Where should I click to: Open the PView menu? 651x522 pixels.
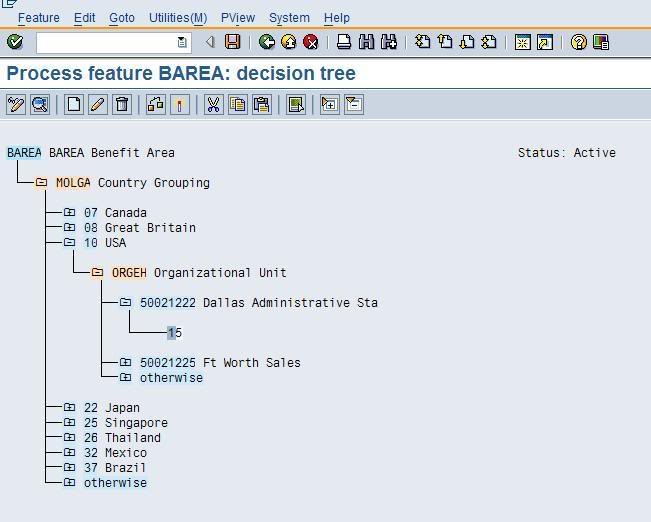(238, 18)
